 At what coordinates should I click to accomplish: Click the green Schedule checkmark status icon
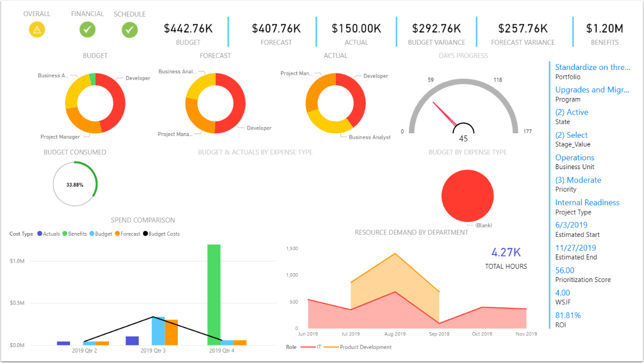(x=130, y=30)
